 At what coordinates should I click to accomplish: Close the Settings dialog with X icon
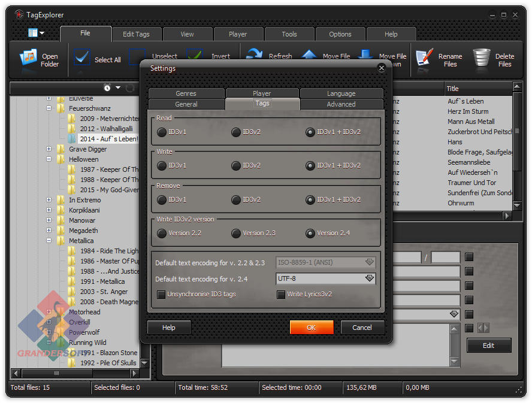point(382,68)
